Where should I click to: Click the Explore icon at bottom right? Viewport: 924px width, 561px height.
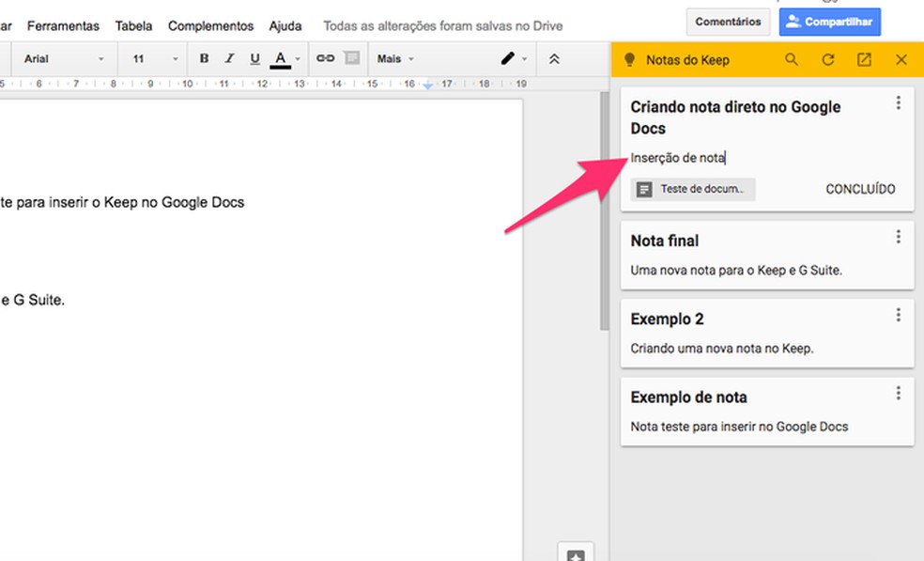point(575,553)
